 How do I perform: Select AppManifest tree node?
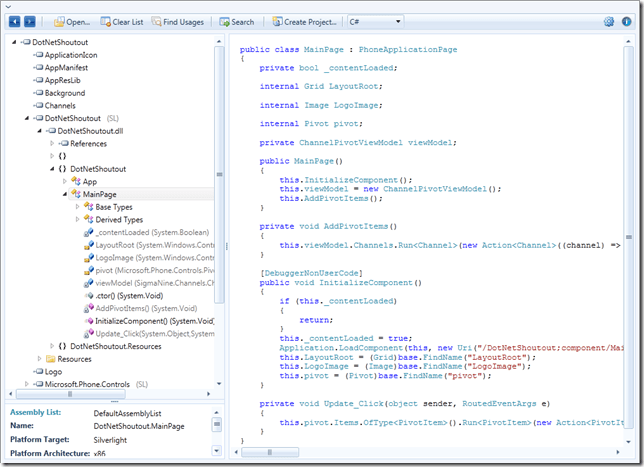pyautogui.click(x=66, y=68)
